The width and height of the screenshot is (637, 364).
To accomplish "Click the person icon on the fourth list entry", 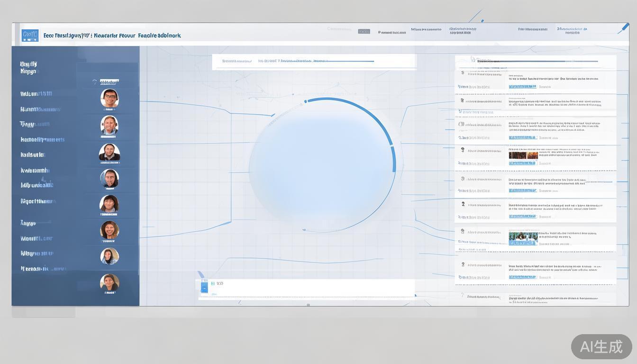I will coord(463,150).
